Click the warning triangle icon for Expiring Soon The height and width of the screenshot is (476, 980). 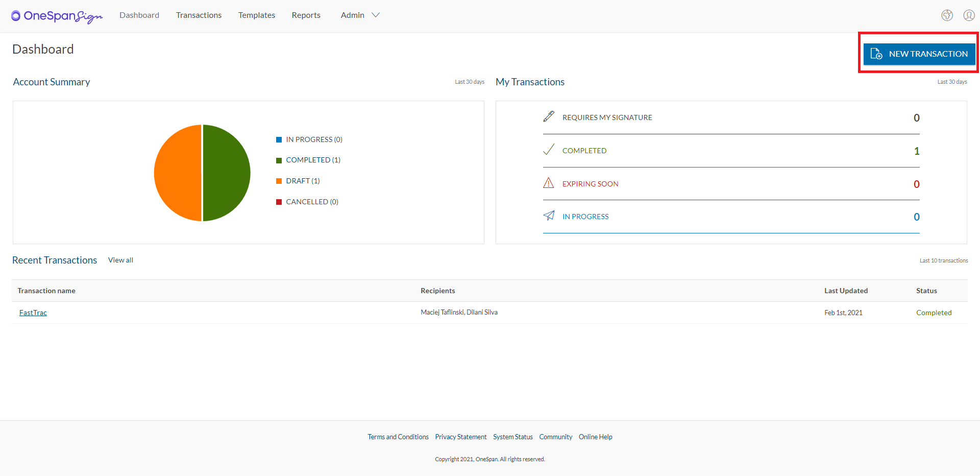549,183
